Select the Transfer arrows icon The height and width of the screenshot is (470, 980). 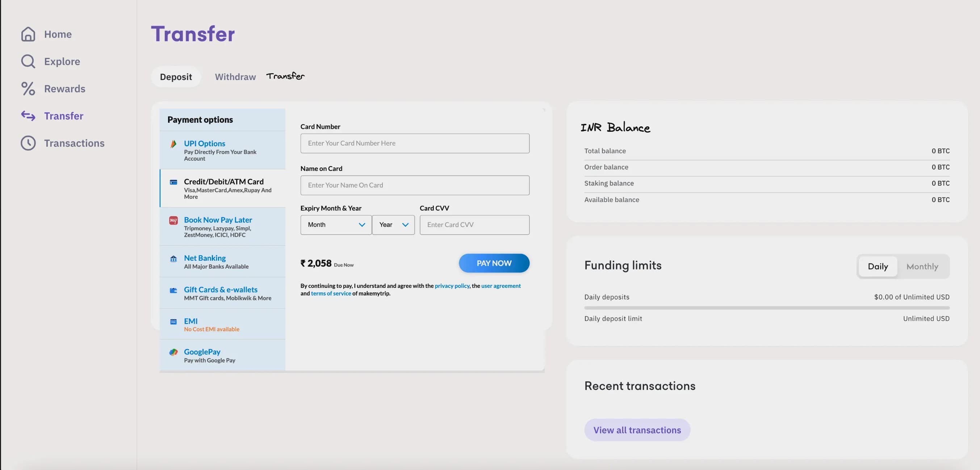(28, 116)
